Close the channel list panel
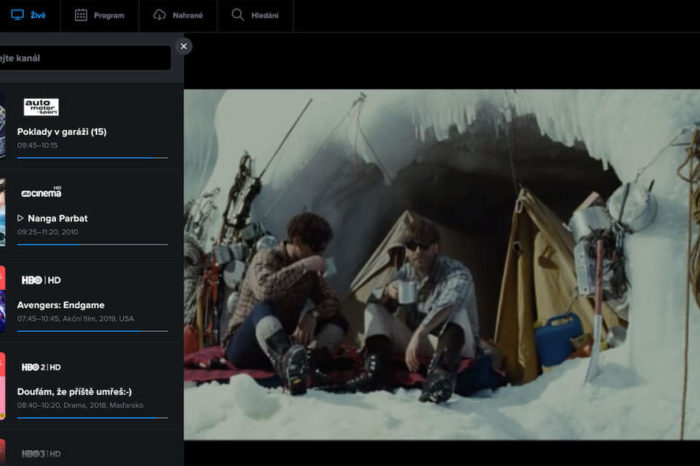The image size is (700, 466). point(183,46)
